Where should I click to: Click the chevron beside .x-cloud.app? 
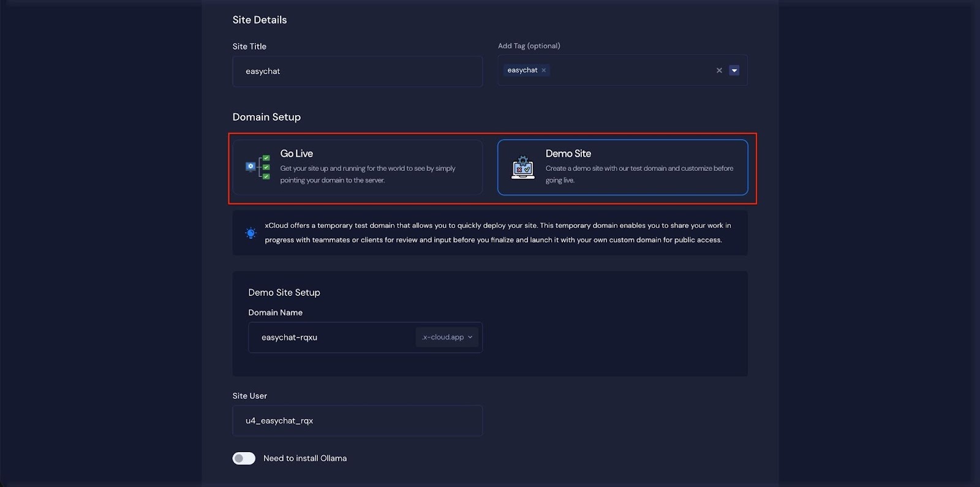point(470,338)
